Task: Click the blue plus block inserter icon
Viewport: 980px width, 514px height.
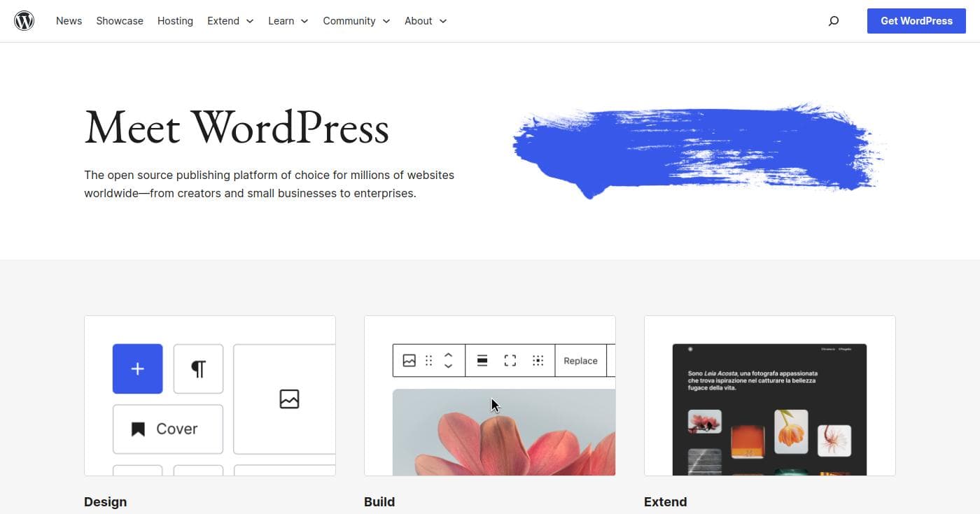Action: pos(137,369)
